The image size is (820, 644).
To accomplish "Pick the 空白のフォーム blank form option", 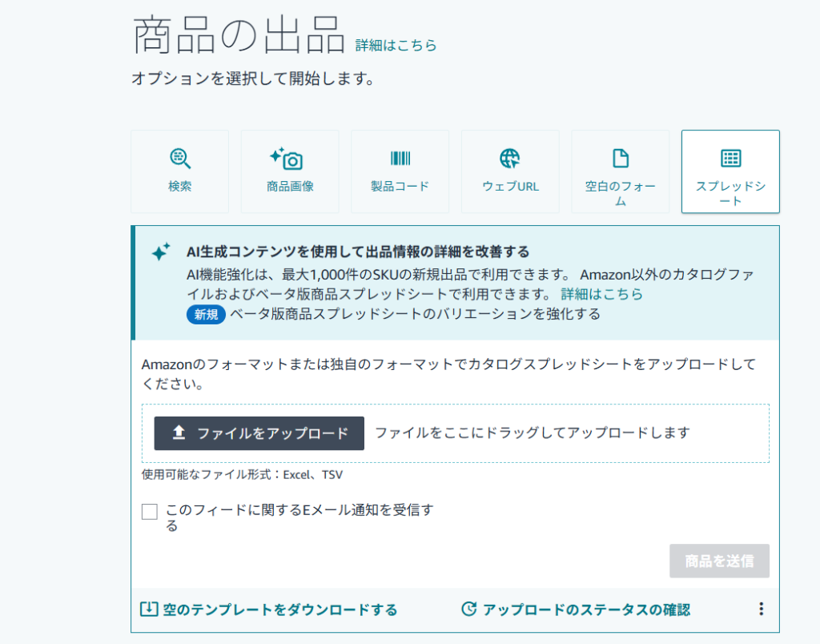I will (621, 171).
